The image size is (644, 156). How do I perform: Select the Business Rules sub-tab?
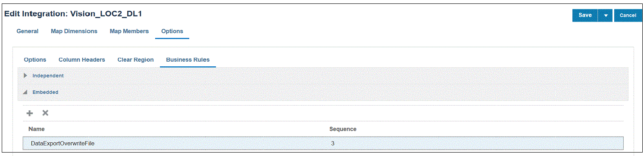click(x=188, y=59)
